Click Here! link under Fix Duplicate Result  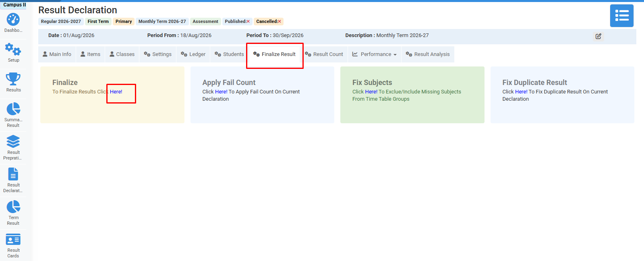point(521,92)
